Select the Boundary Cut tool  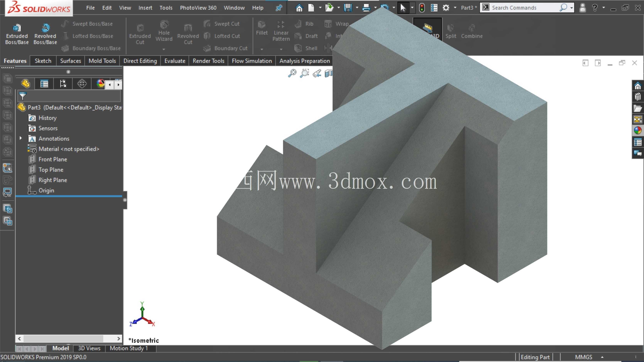[225, 48]
